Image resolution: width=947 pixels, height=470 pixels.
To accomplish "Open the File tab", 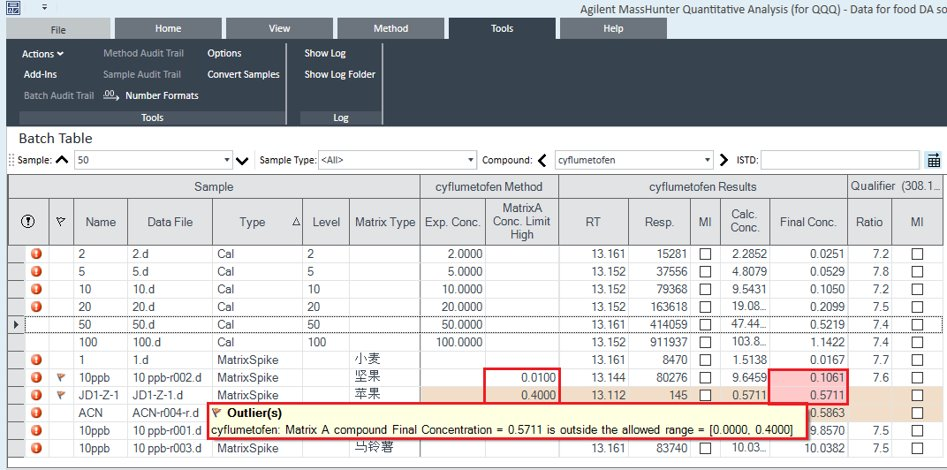I will (59, 29).
